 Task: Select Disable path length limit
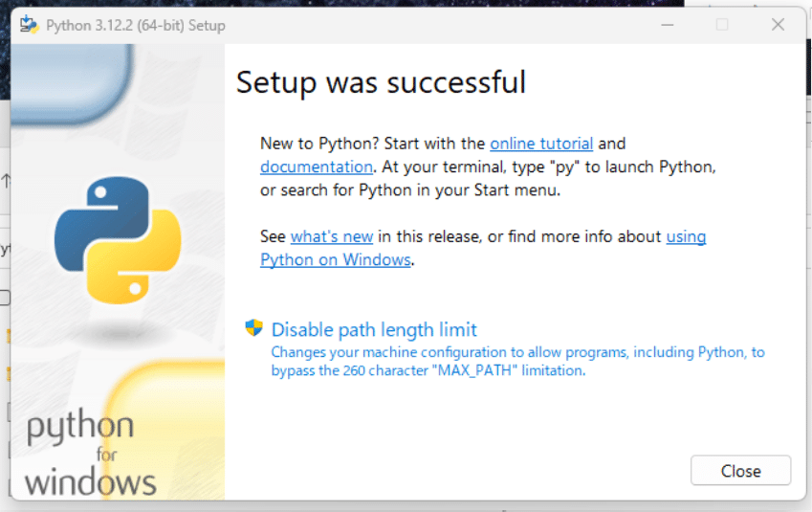374,329
